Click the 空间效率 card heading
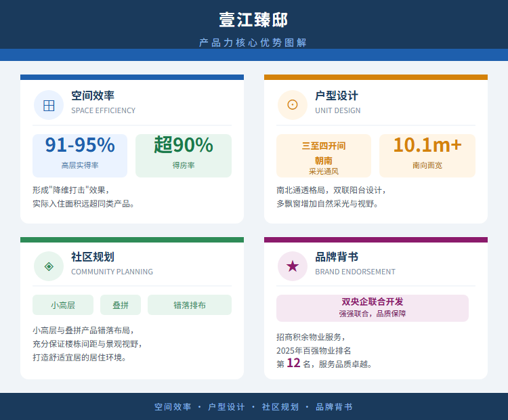The image size is (508, 420). (x=93, y=96)
